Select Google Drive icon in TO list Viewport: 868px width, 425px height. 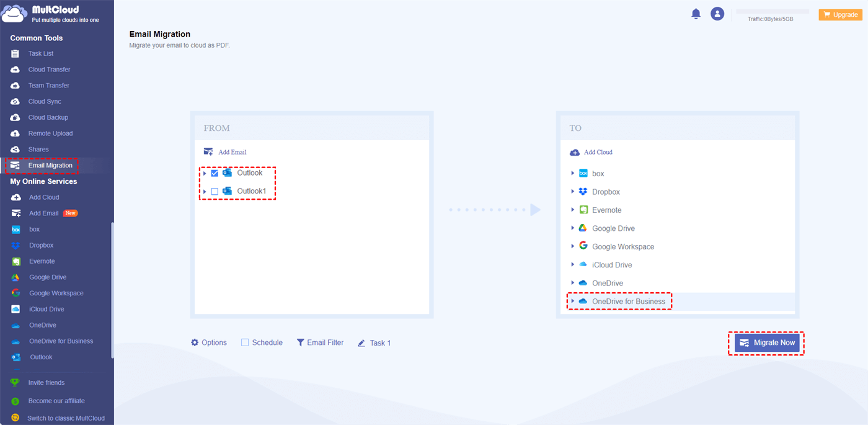583,228
